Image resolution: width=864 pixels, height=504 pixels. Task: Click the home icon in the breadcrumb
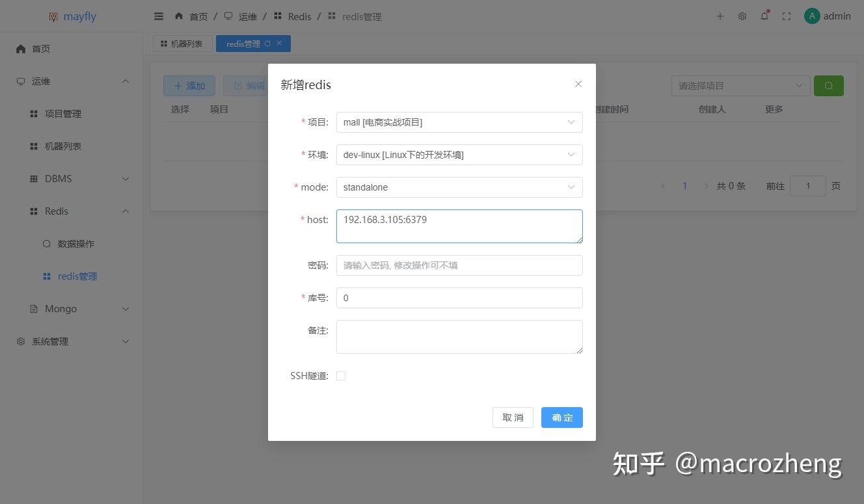tap(178, 16)
